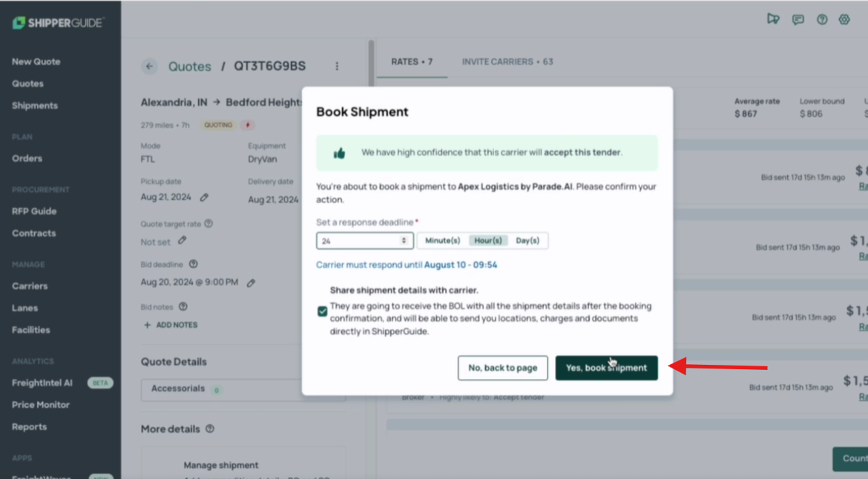Select Day(s) as deadline unit
This screenshot has height=479, width=868.
[x=527, y=240]
